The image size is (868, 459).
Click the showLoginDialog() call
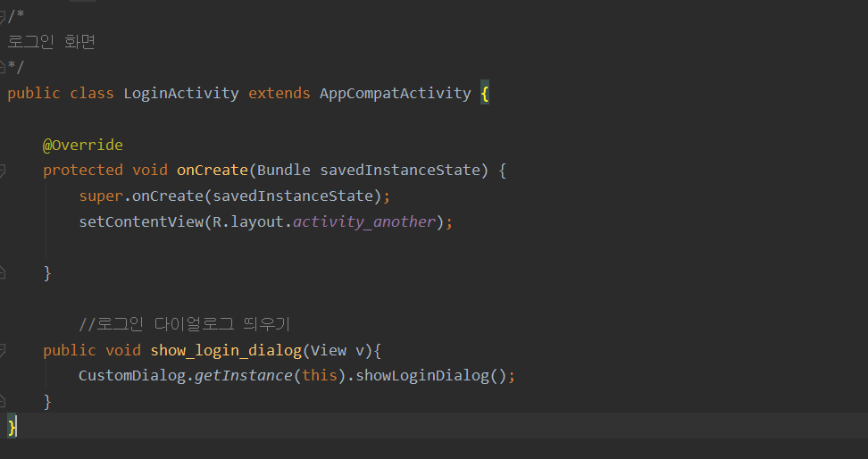point(430,375)
